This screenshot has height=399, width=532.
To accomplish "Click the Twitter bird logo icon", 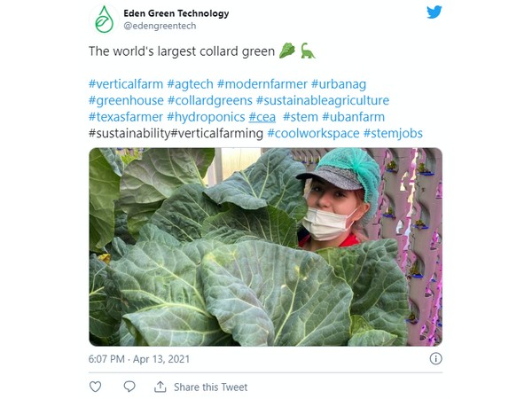I will point(434,12).
